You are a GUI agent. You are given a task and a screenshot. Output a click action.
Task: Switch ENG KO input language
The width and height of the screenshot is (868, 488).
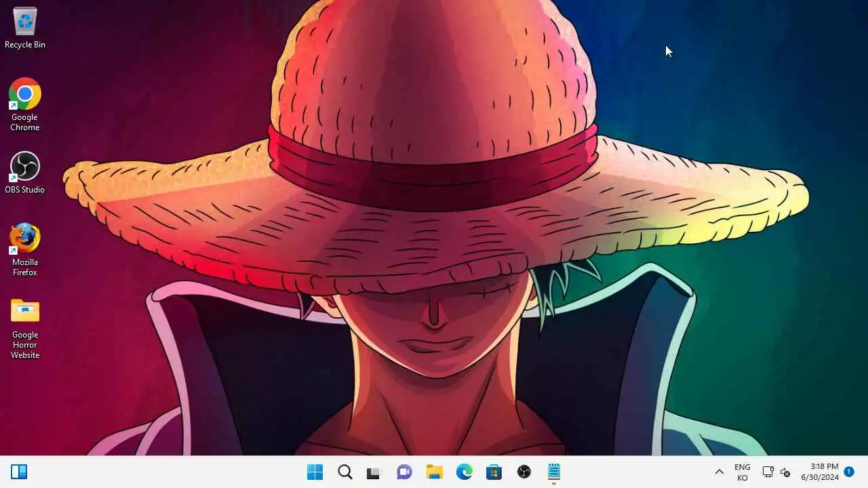[743, 472]
